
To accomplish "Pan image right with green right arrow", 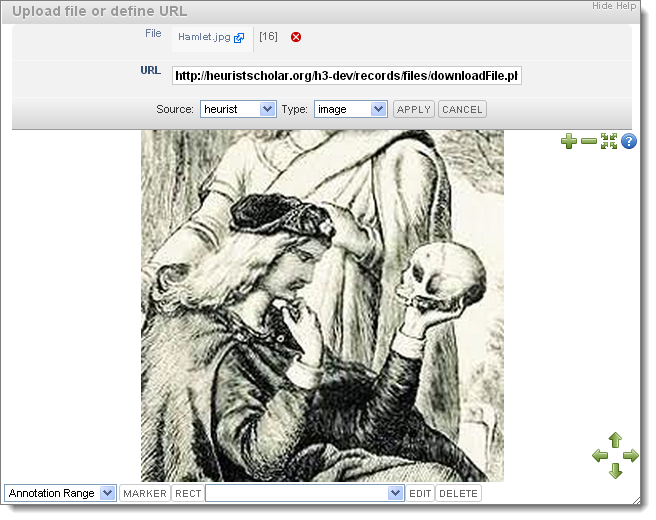I will 631,455.
